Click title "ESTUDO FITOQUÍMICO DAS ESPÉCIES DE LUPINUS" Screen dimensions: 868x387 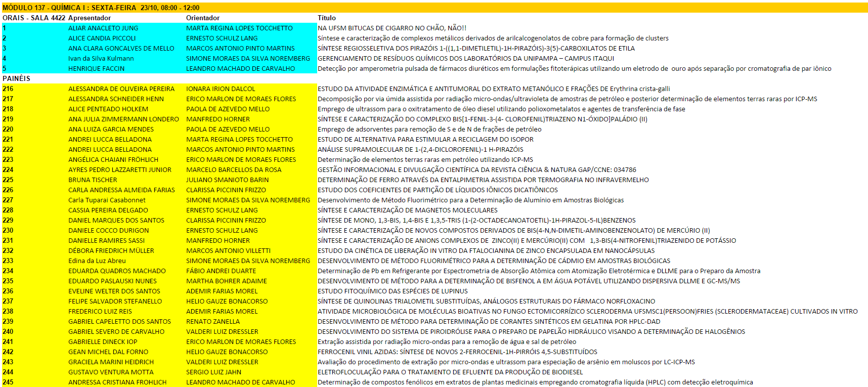pyautogui.click(x=393, y=291)
